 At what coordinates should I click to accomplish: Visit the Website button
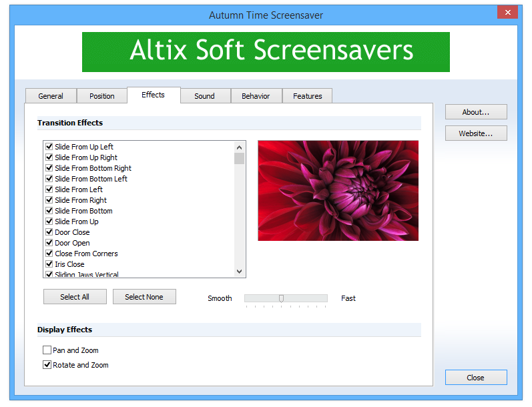tap(476, 133)
